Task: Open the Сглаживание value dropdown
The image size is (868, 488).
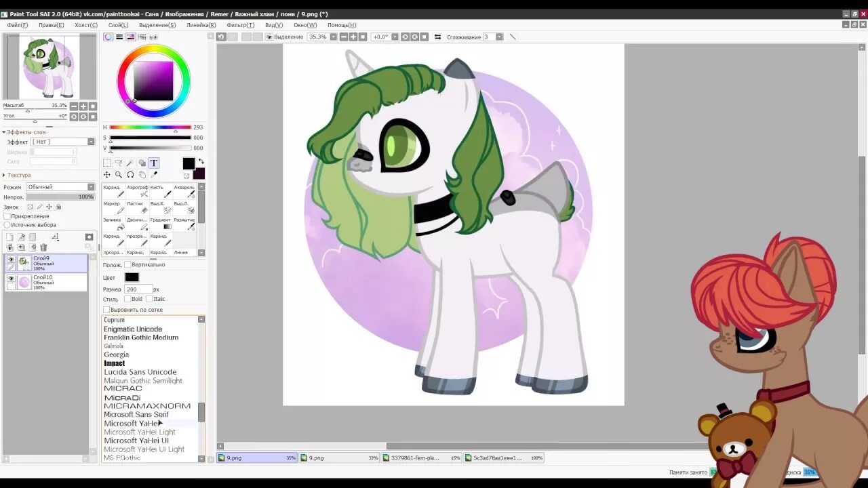Action: [500, 37]
